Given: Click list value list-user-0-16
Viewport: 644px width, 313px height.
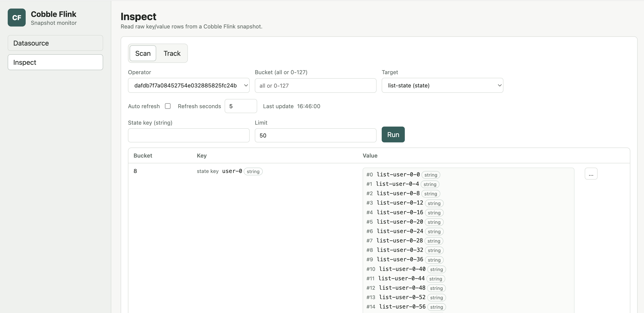Looking at the screenshot, I should click(400, 213).
